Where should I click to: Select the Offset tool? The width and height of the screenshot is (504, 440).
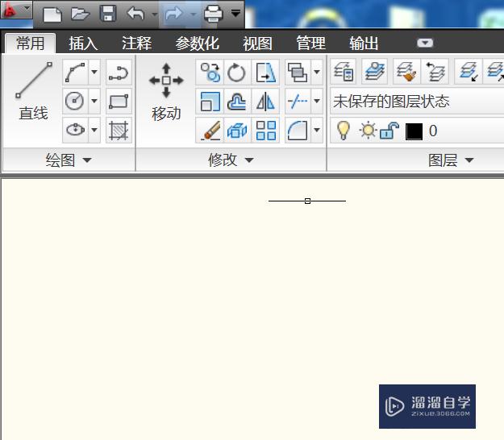click(x=237, y=102)
